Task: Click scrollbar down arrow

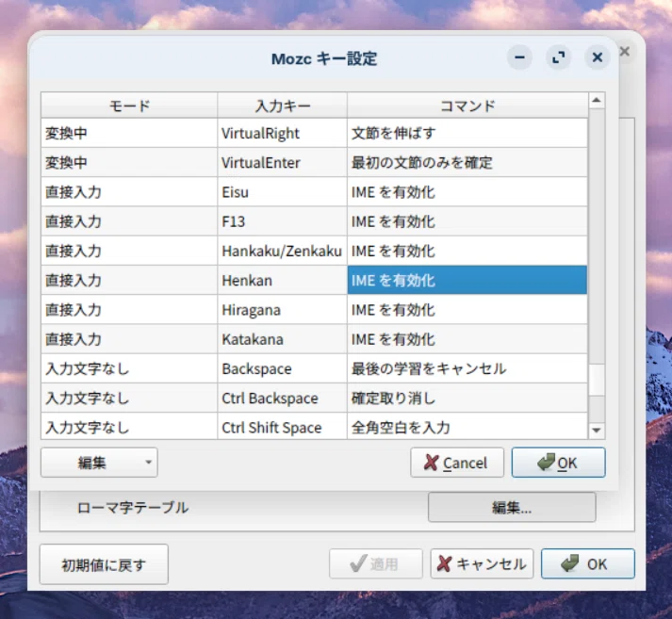Action: coord(597,431)
